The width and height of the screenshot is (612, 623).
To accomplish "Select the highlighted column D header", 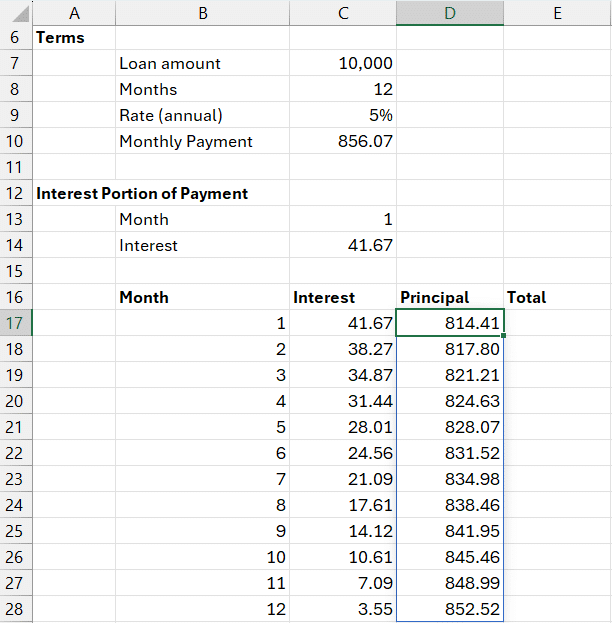I will [449, 13].
